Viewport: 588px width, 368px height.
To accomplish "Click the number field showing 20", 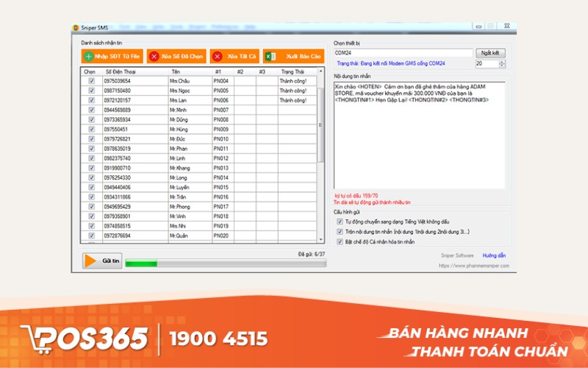I will point(487,64).
